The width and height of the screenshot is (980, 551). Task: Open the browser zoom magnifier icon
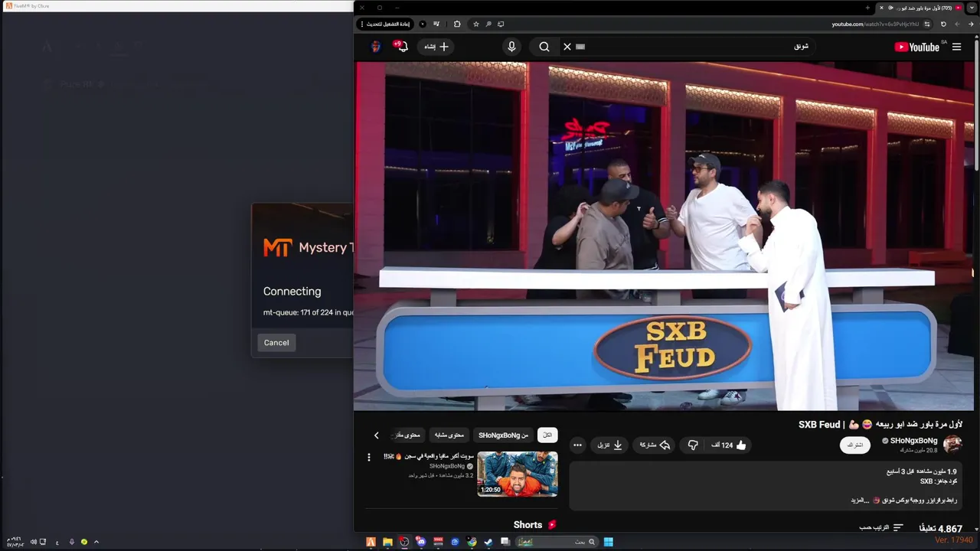[488, 24]
